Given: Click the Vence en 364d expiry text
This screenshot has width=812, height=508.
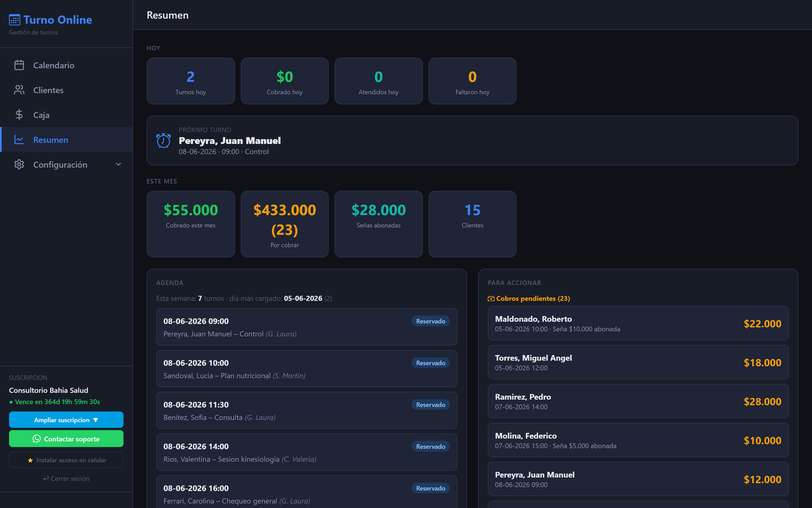Looking at the screenshot, I should [x=55, y=402].
